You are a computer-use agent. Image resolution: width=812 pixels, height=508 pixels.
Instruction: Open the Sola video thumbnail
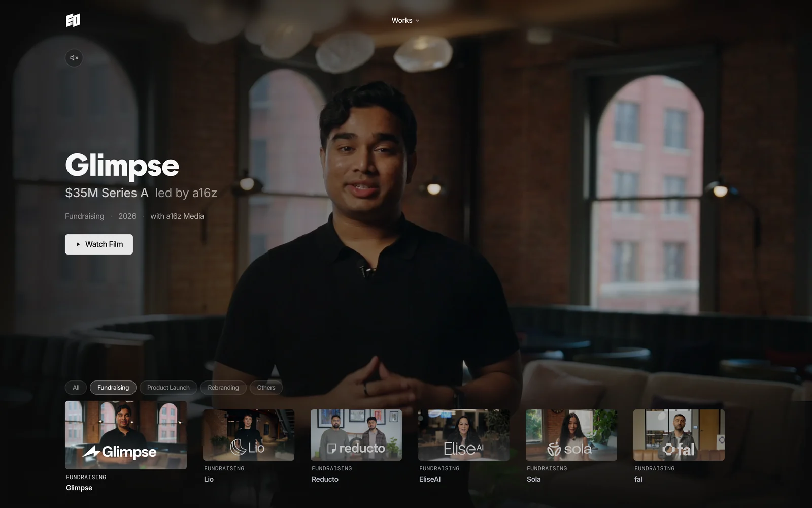pyautogui.click(x=571, y=435)
